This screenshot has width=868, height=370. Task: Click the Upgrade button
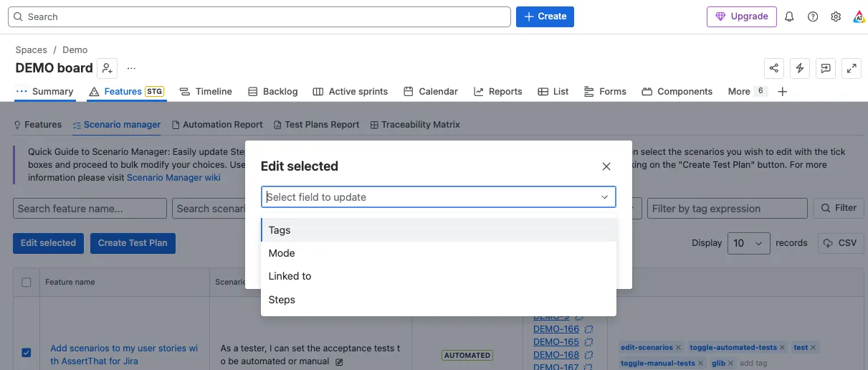point(742,16)
